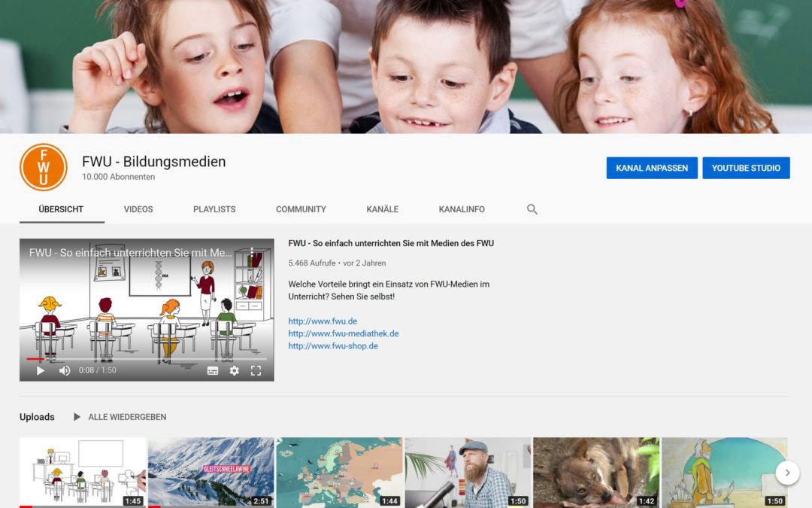Play all uploads via Alle Wiedergeben
The width and height of the screenshot is (812, 508).
pos(120,417)
